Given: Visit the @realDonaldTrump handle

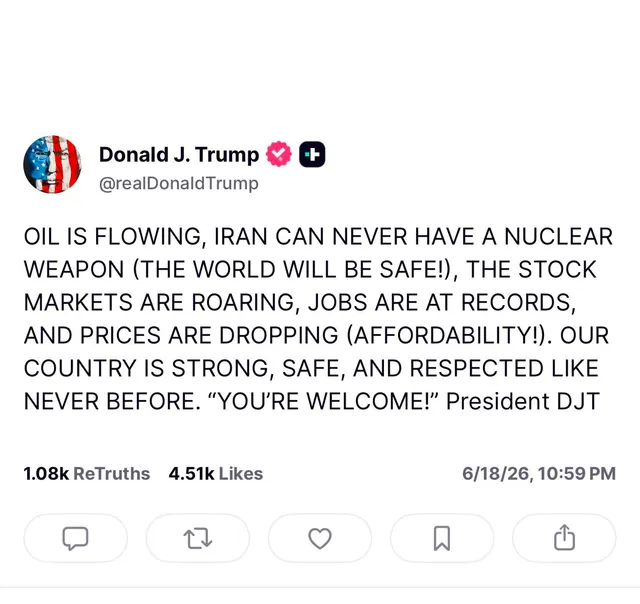Looking at the screenshot, I should [179, 184].
